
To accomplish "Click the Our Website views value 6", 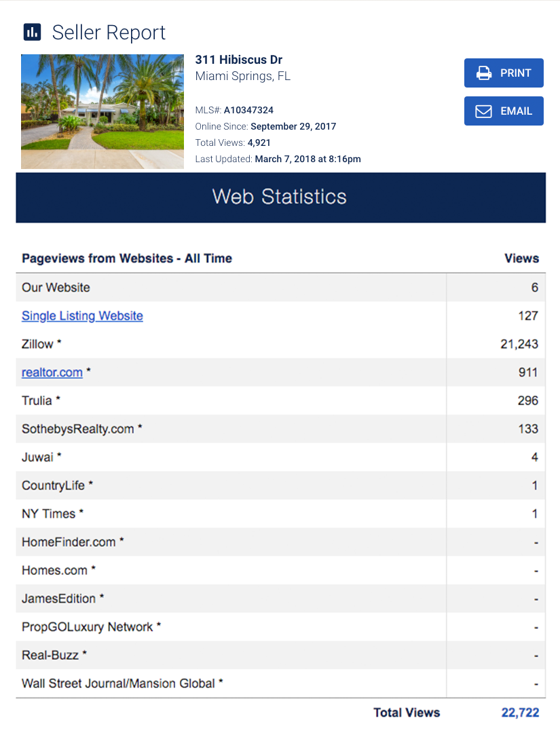I will (x=535, y=288).
